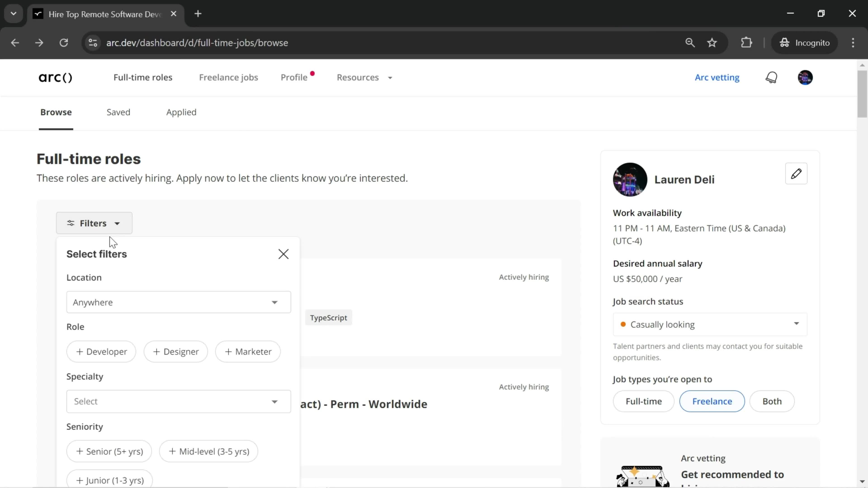Viewport: 868px width, 488px height.
Task: Click the edit pencil on profile card
Action: coord(796,174)
